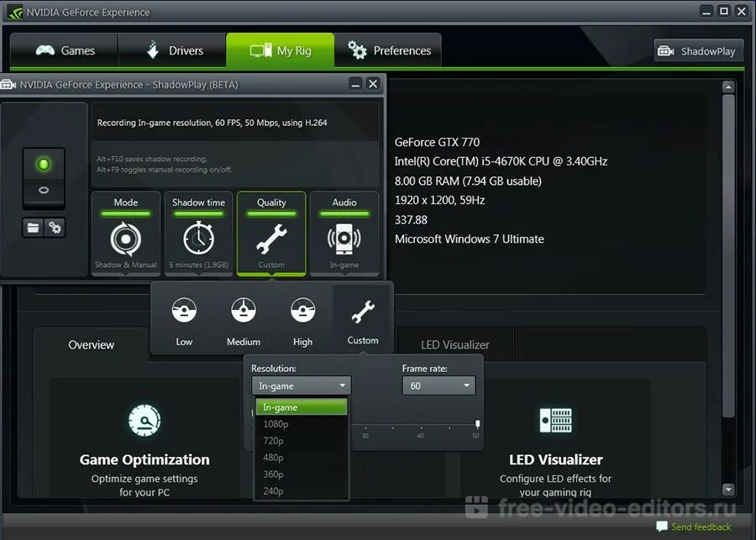Switch to the Drivers tab
The height and width of the screenshot is (540, 756).
(172, 50)
